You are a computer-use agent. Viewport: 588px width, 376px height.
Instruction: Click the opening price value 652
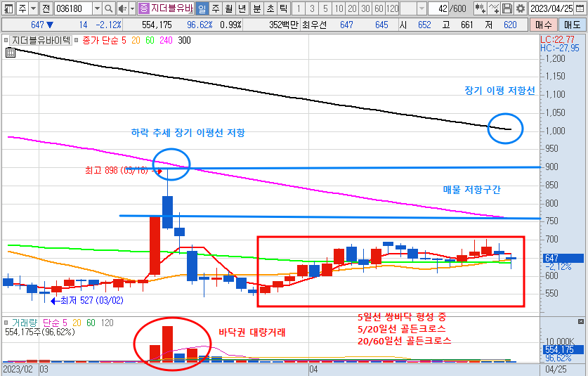(424, 25)
